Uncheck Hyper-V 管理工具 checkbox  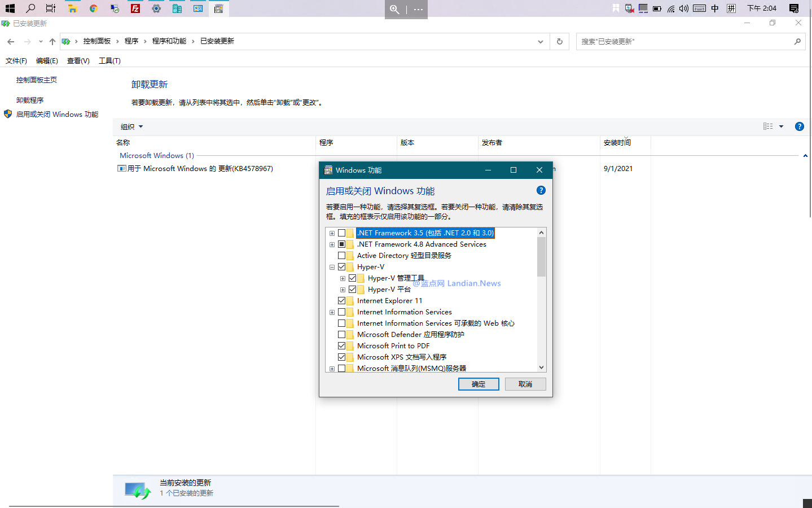(352, 278)
